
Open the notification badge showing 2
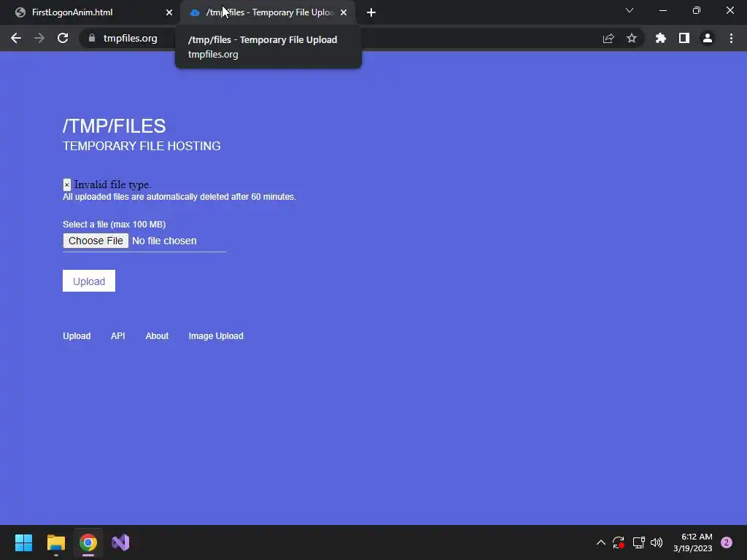[x=727, y=542]
